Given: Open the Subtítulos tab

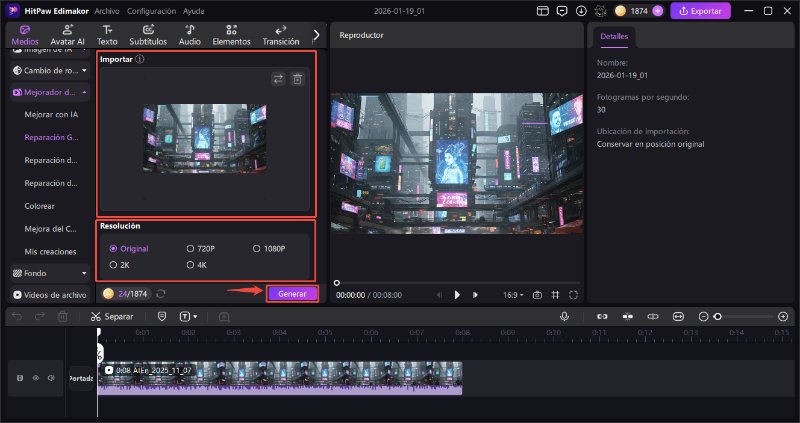Looking at the screenshot, I should coord(148,35).
